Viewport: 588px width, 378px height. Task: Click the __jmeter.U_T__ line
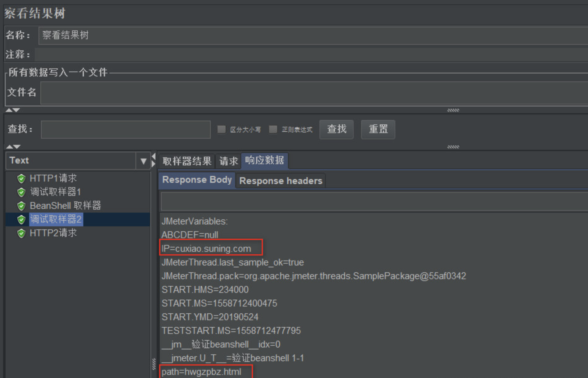point(233,358)
